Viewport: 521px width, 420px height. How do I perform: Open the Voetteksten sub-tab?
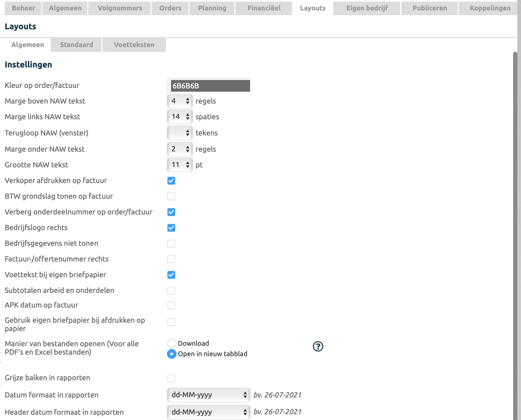pos(134,45)
